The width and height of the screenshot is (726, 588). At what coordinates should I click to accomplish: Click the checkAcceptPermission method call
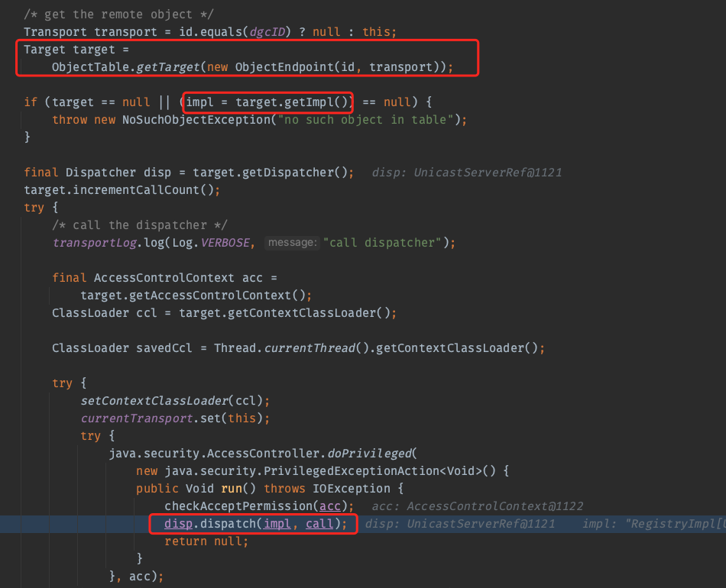click(238, 506)
